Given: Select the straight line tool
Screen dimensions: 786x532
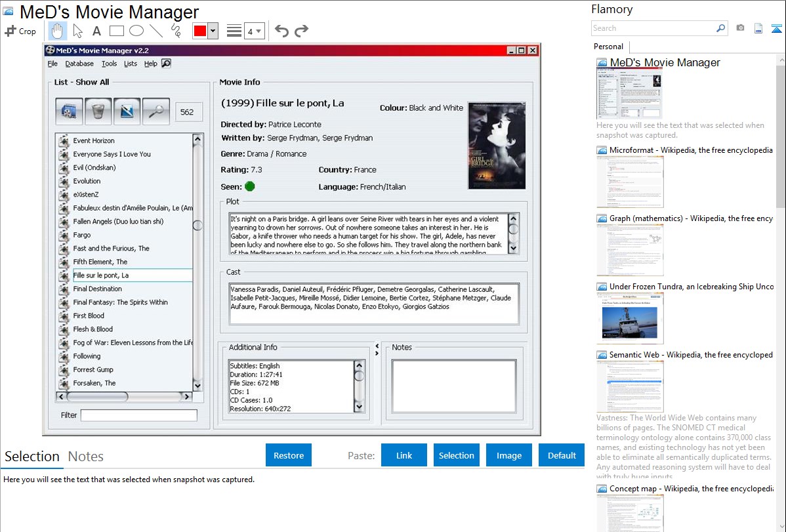Looking at the screenshot, I should [x=156, y=31].
